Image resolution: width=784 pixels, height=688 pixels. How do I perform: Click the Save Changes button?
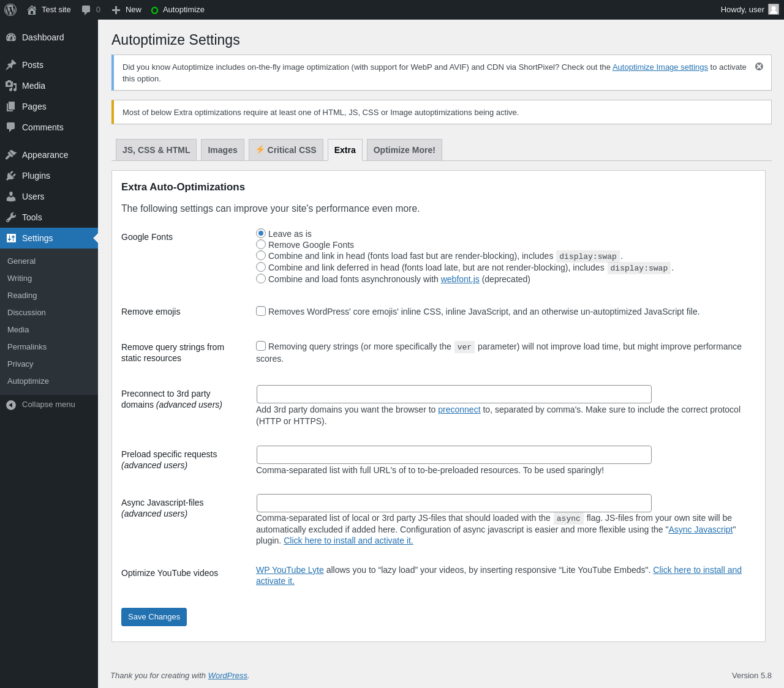pyautogui.click(x=154, y=617)
